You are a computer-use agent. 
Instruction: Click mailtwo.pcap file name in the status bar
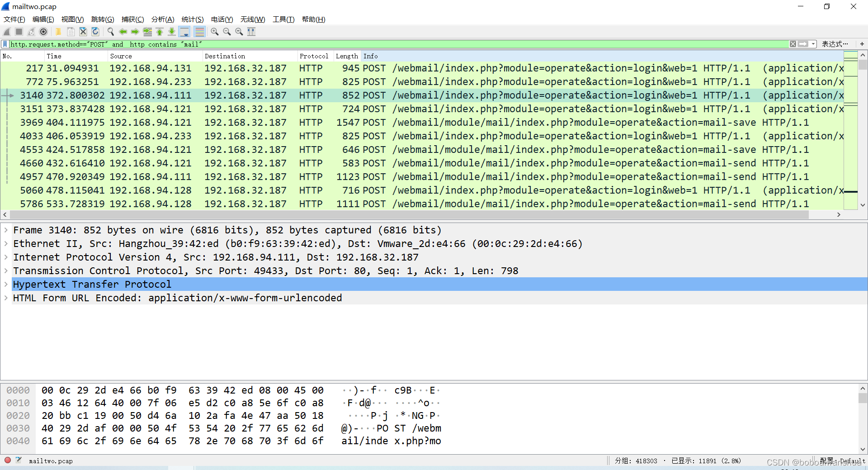pyautogui.click(x=51, y=461)
